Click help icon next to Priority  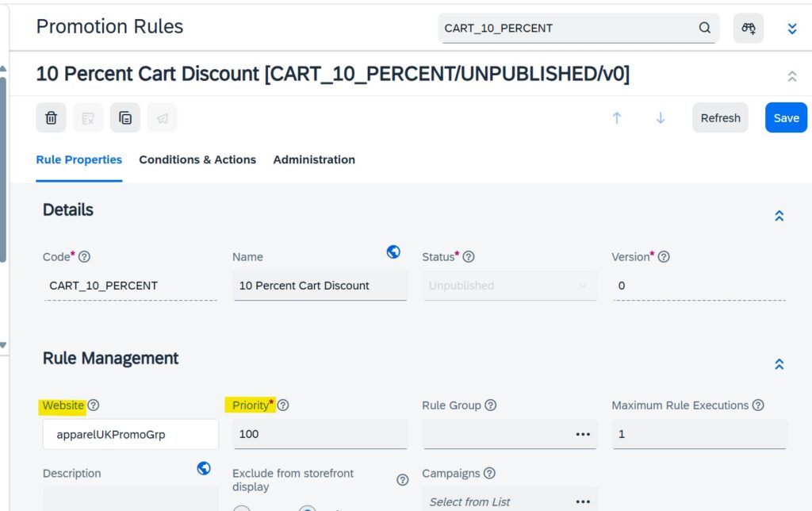[x=283, y=405]
